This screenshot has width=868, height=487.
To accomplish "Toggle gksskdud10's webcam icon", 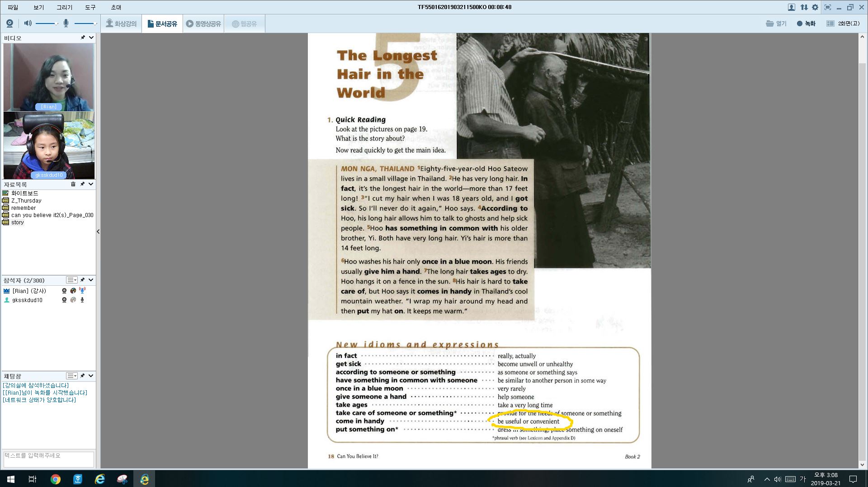I will coord(64,300).
